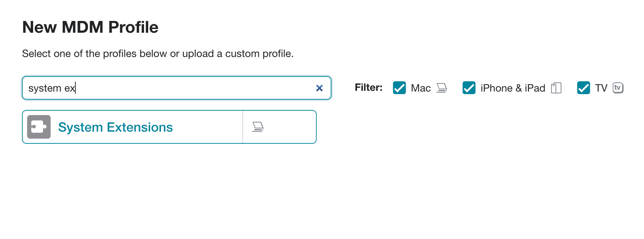
Task: Click the New MDM Profile heading
Action: [x=90, y=27]
